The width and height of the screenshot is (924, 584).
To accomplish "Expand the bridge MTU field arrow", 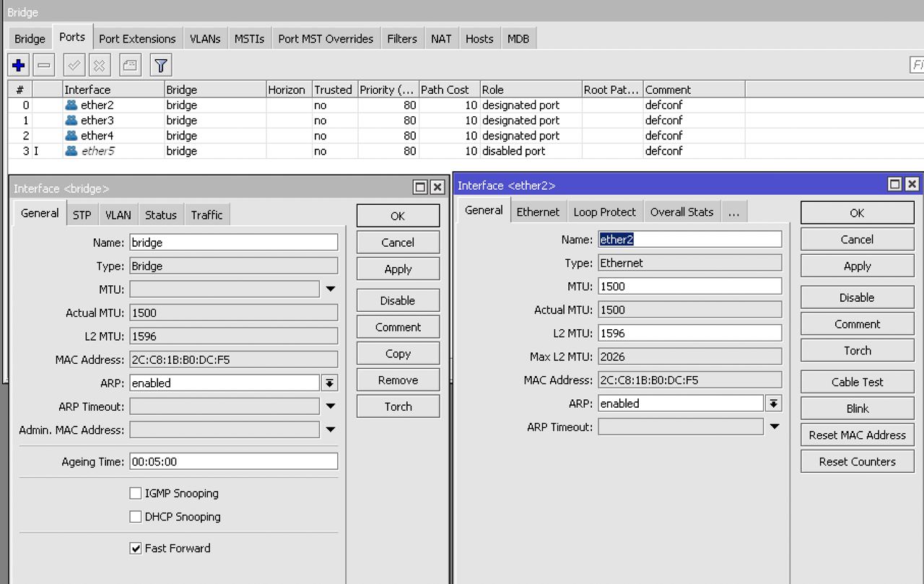I will click(x=330, y=289).
